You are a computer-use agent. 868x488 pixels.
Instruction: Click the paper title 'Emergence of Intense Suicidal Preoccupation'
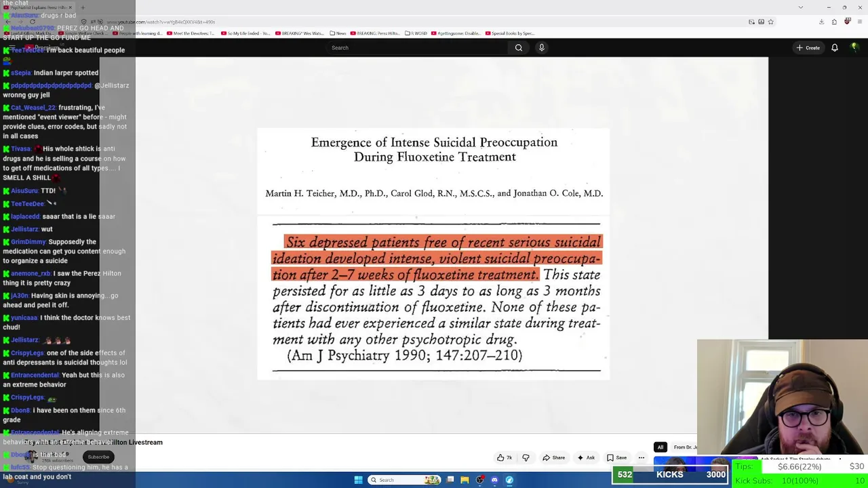[434, 142]
